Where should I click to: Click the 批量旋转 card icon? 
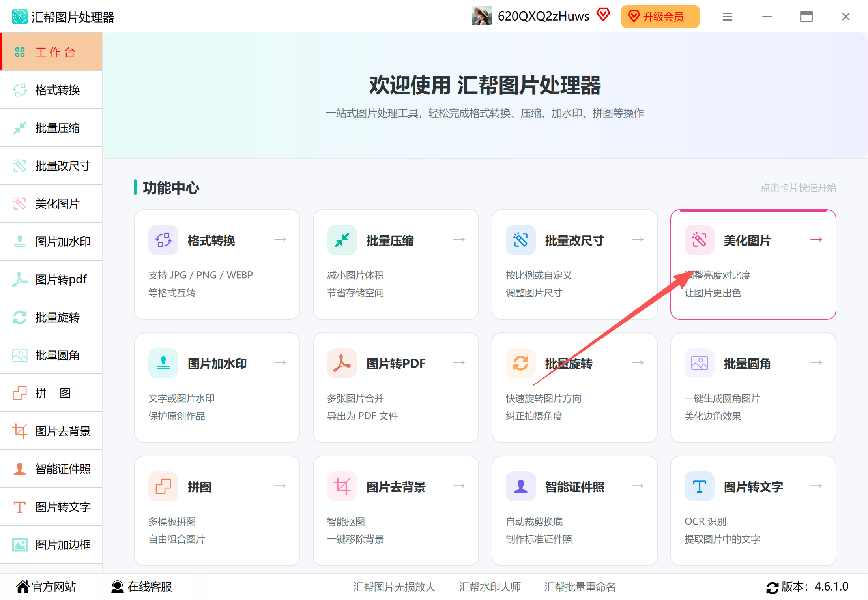coord(521,363)
